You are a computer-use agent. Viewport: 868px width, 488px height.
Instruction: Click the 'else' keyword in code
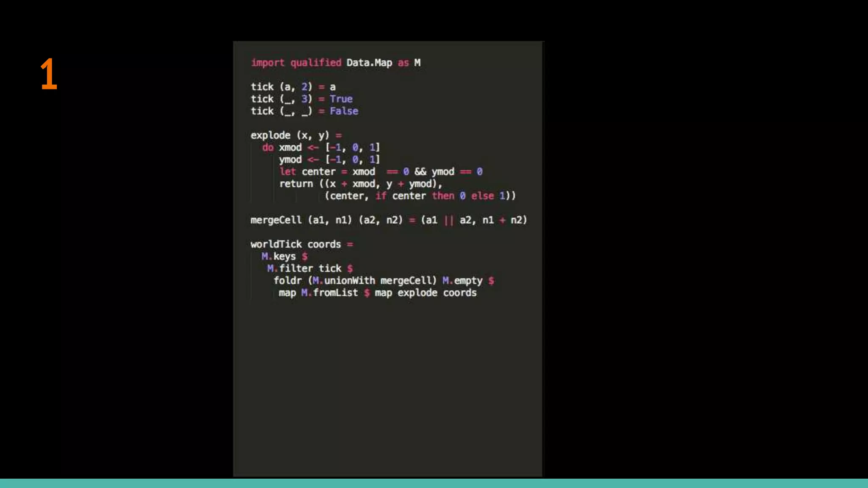(482, 196)
